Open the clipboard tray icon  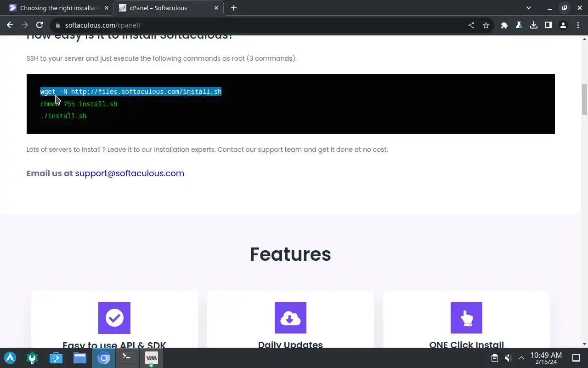pos(495,358)
